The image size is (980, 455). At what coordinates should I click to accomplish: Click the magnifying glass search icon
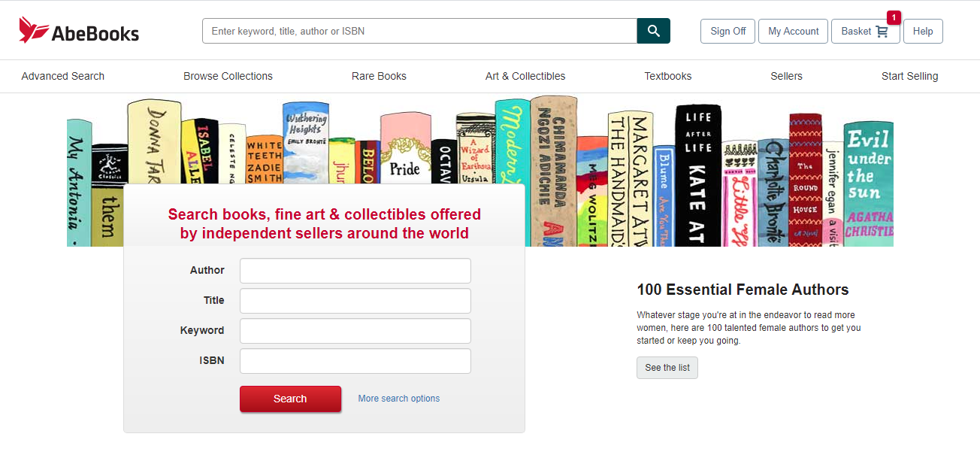[x=653, y=31]
